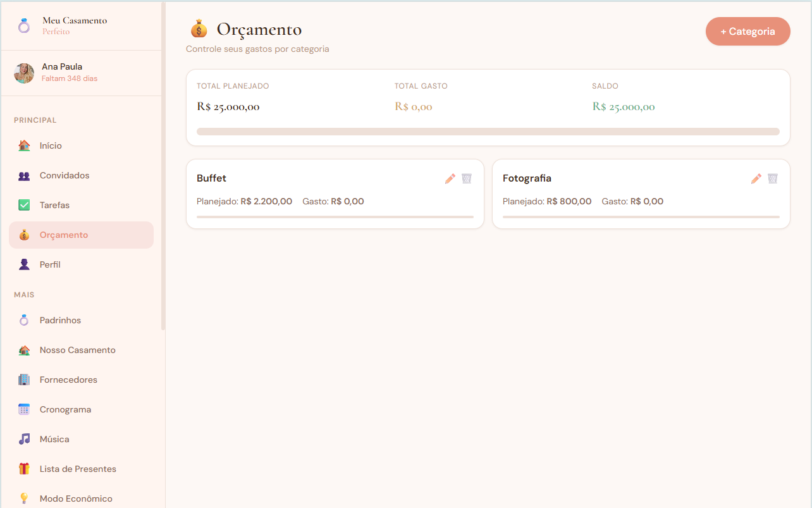Click the SALDO label
Screen dimensions: 812x508
[605, 86]
